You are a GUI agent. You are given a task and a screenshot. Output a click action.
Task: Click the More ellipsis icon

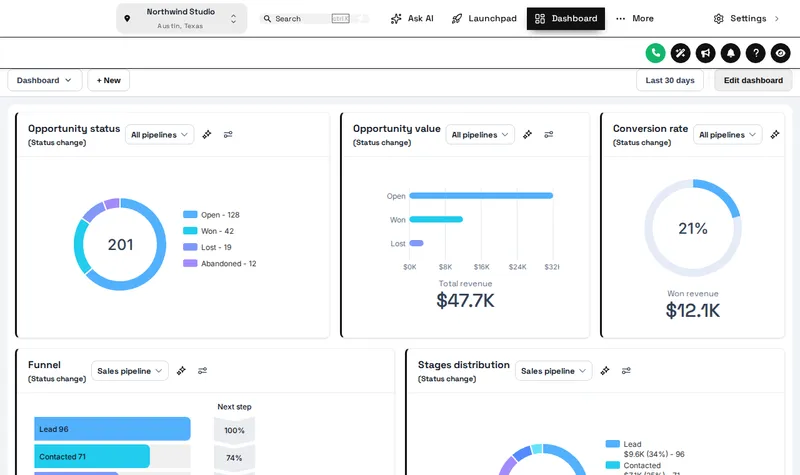(x=620, y=19)
